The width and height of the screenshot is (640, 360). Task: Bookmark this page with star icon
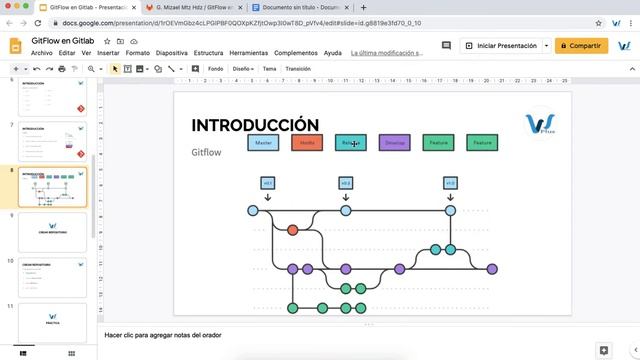[598, 23]
